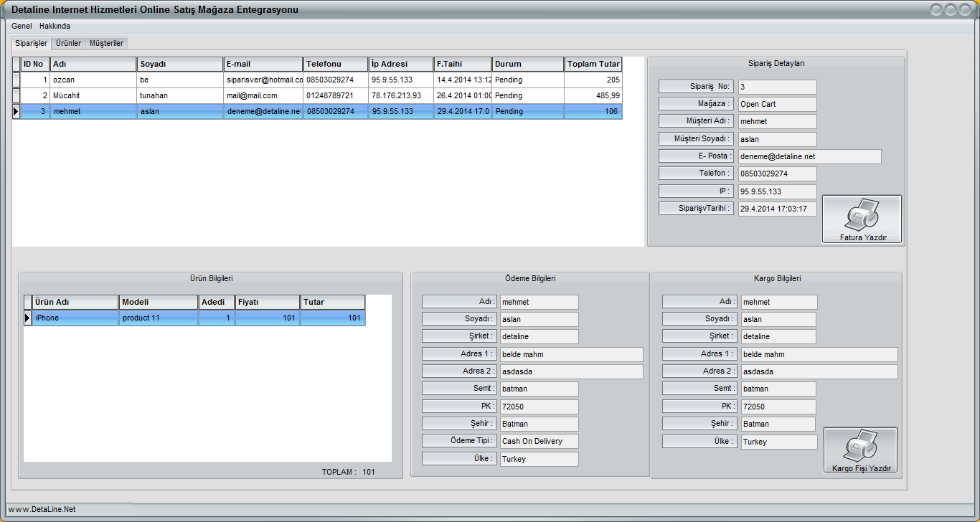Select order row for ozcan
980x522 pixels.
point(93,80)
